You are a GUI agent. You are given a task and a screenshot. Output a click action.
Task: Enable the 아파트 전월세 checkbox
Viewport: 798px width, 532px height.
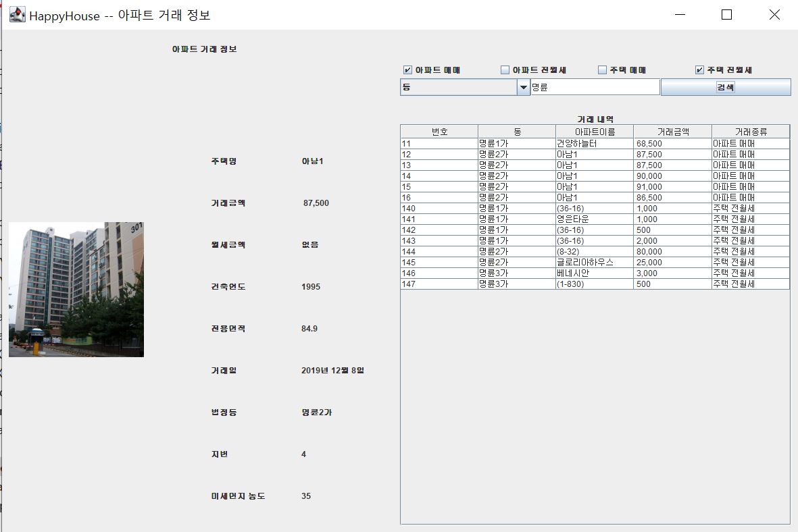[505, 70]
